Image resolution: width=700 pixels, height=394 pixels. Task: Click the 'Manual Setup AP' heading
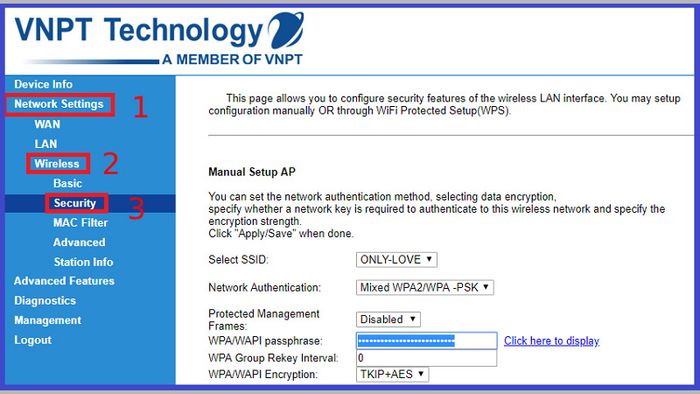[252, 172]
